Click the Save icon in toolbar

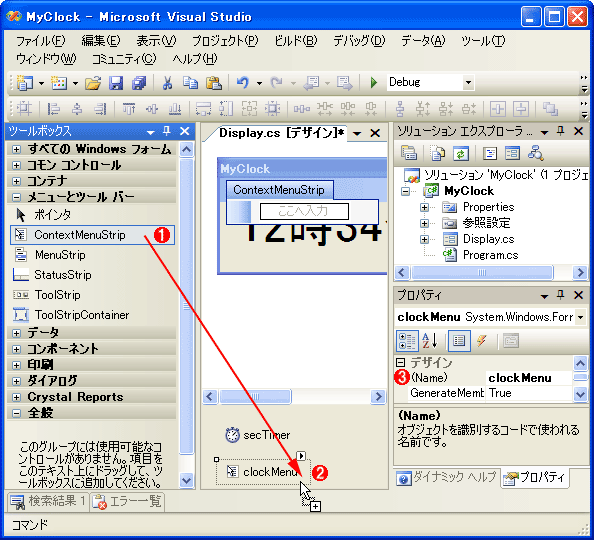[116, 83]
